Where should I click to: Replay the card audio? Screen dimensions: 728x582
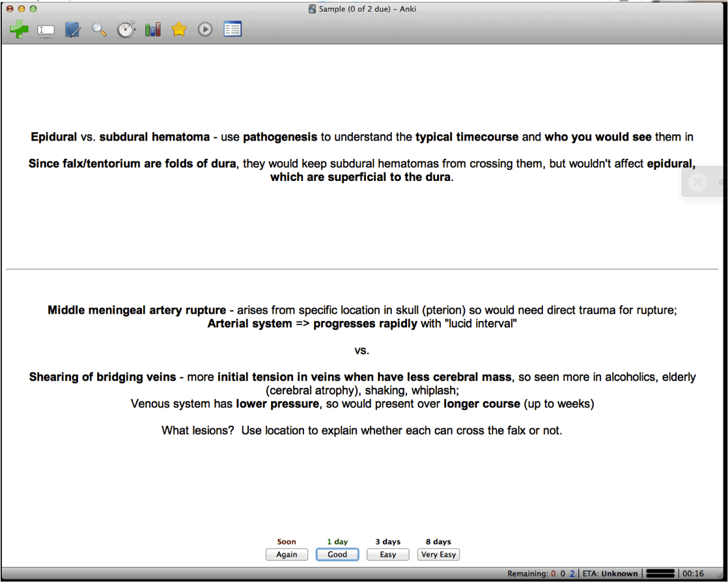[x=205, y=29]
